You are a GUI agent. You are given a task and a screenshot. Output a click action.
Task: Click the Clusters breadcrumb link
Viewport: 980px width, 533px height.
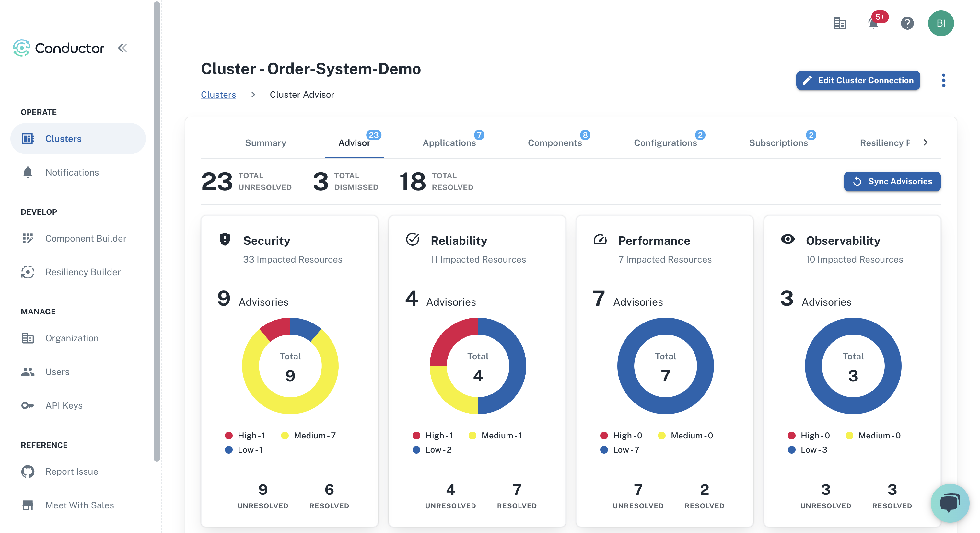click(219, 94)
